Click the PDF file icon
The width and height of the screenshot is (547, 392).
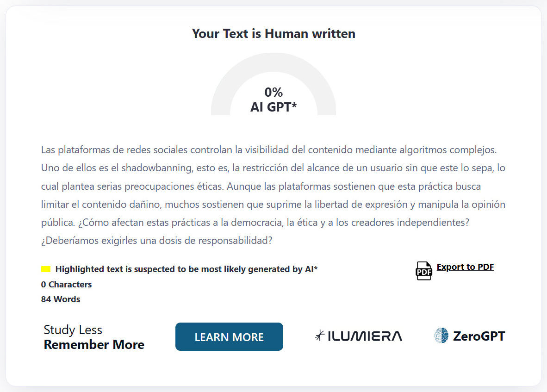pyautogui.click(x=423, y=271)
